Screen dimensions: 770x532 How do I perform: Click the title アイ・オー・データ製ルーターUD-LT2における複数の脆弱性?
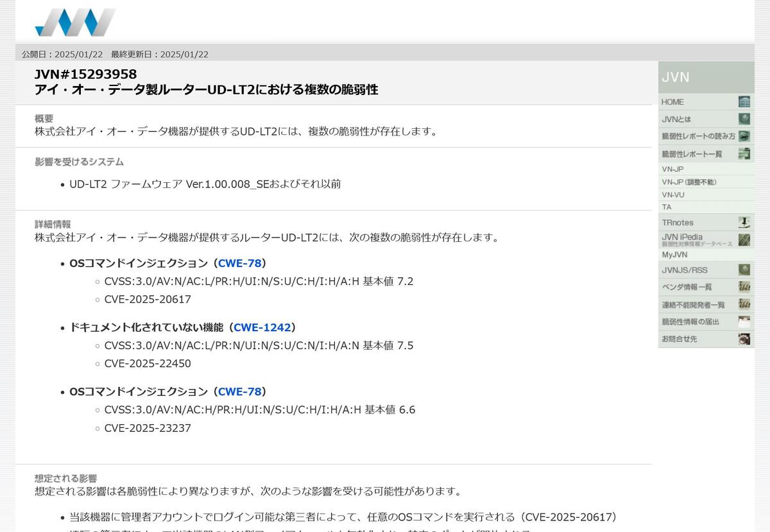tap(206, 90)
